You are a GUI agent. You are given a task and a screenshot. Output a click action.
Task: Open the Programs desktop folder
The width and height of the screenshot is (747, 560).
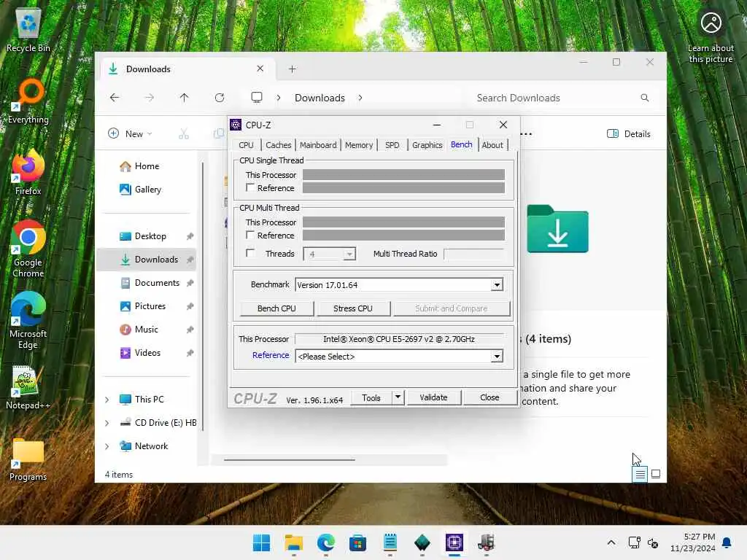pyautogui.click(x=28, y=459)
